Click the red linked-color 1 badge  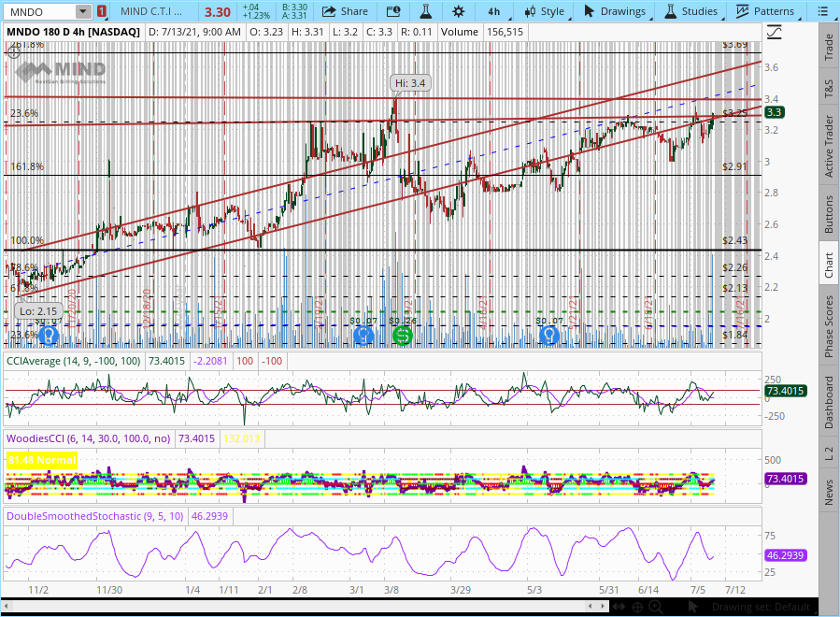[x=101, y=11]
